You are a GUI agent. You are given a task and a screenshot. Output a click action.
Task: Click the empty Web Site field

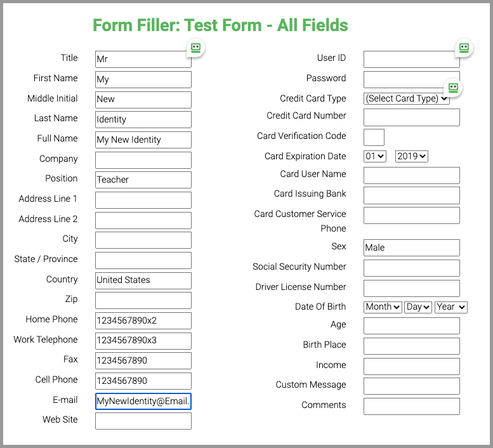coord(143,421)
